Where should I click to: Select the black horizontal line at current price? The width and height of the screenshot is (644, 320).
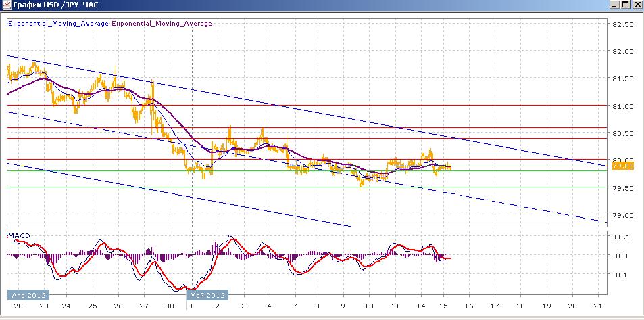pos(306,166)
